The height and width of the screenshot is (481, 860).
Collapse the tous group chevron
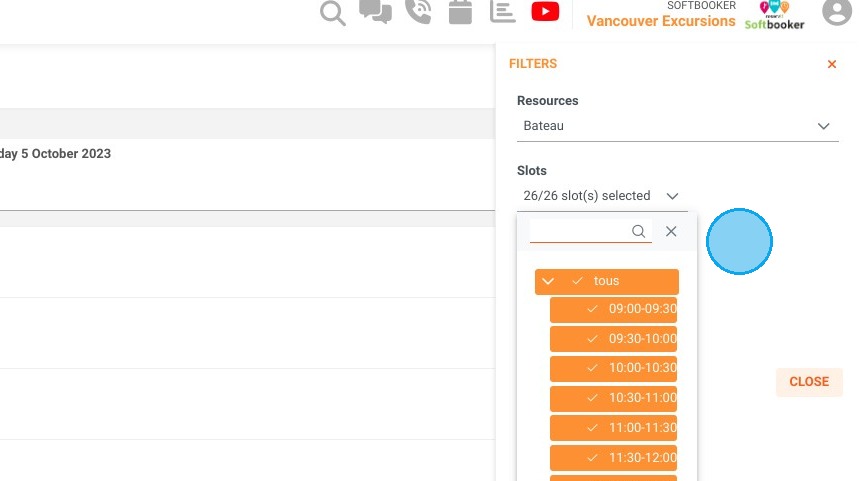pyautogui.click(x=547, y=281)
